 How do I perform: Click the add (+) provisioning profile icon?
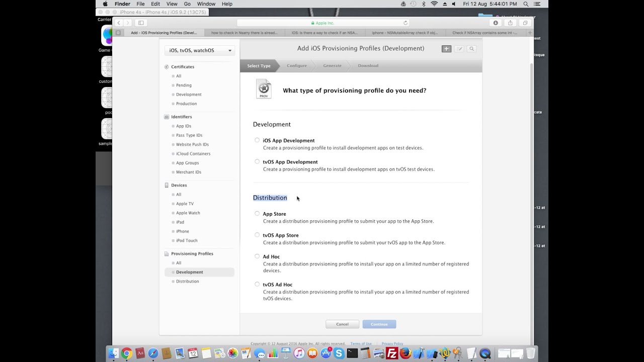coord(446,49)
